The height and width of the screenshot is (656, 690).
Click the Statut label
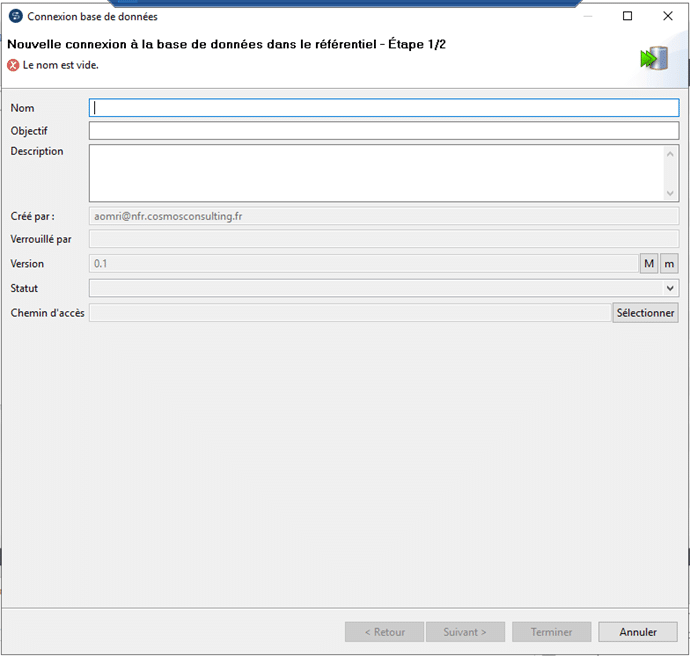pos(24,288)
